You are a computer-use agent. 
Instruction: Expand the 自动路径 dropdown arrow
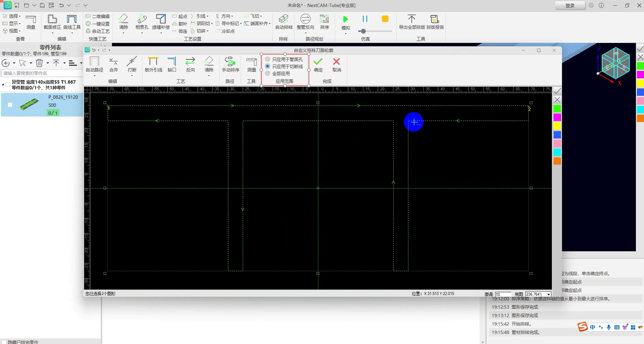[94, 76]
